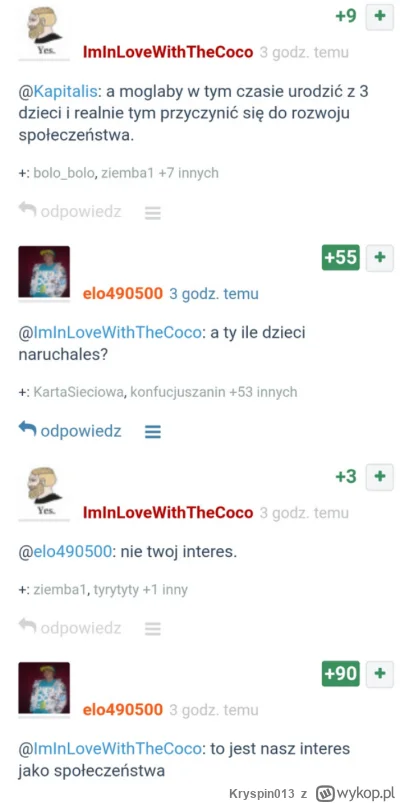This screenshot has height=803, width=400.
Task: Click the plus button beside +3 score
Action: pyautogui.click(x=380, y=477)
